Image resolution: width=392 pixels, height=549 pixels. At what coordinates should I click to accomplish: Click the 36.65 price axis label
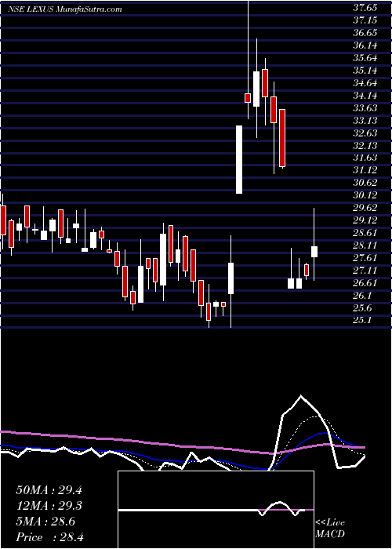click(365, 33)
